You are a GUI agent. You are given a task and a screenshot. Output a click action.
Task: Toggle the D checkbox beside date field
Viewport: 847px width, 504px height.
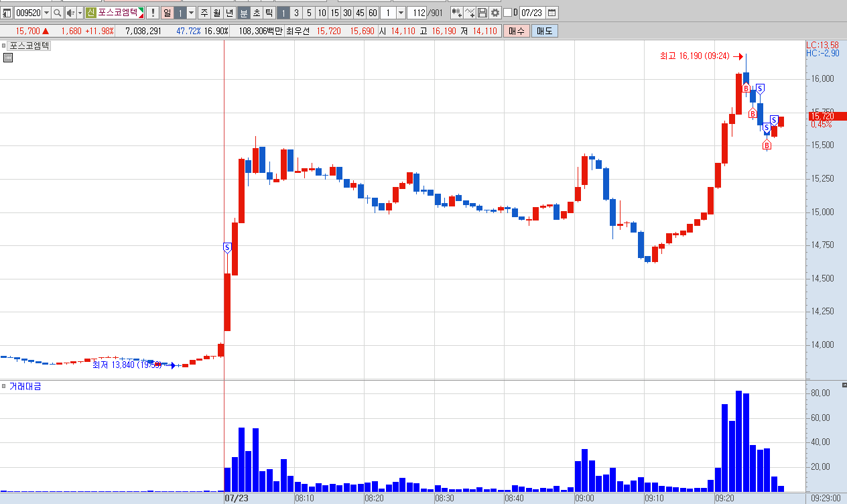click(507, 13)
